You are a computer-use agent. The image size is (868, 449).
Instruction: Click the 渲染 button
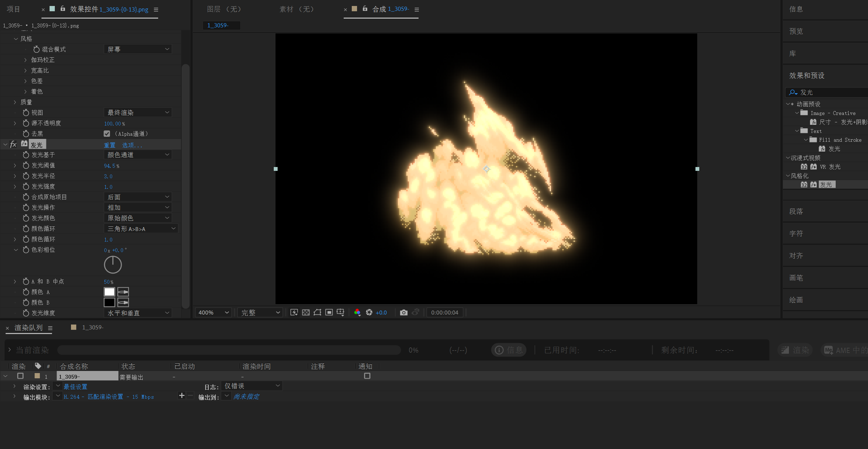click(x=795, y=350)
